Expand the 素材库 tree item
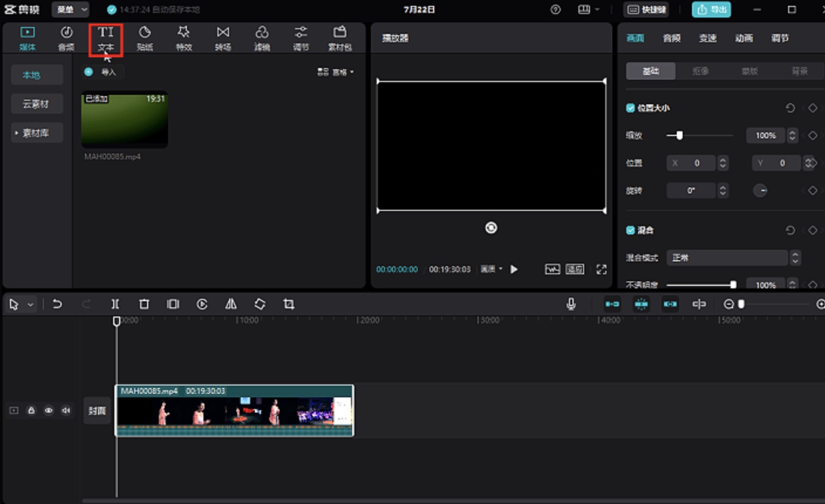The height and width of the screenshot is (504, 825). pyautogui.click(x=36, y=133)
